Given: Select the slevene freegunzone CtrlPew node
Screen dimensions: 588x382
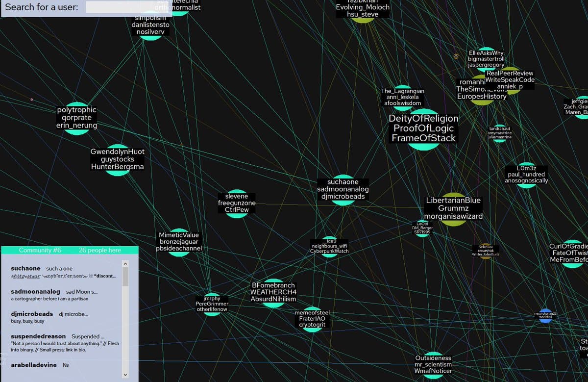Looking at the screenshot, I should pyautogui.click(x=236, y=202).
